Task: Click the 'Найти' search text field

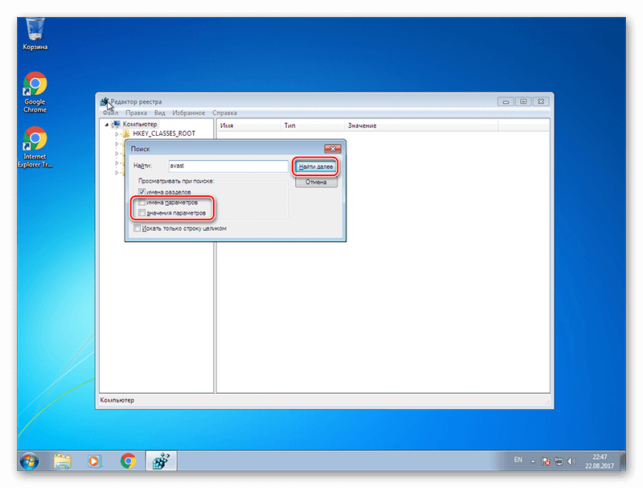Action: tap(228, 166)
